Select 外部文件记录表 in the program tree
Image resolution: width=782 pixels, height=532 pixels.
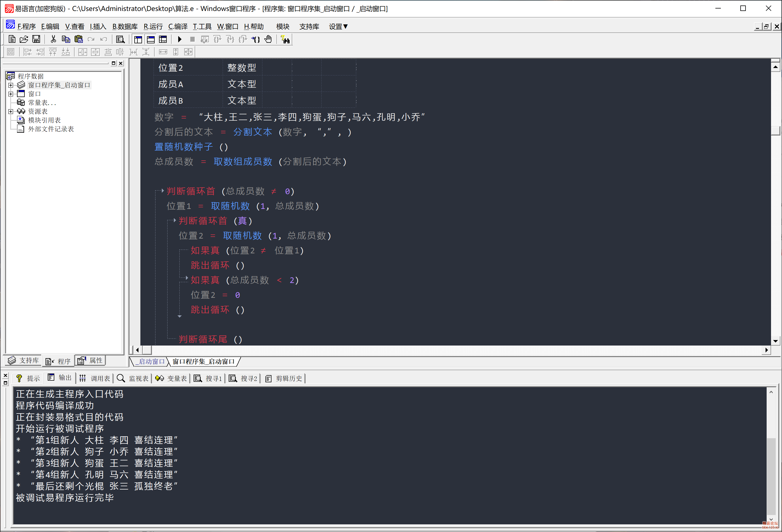(51, 129)
